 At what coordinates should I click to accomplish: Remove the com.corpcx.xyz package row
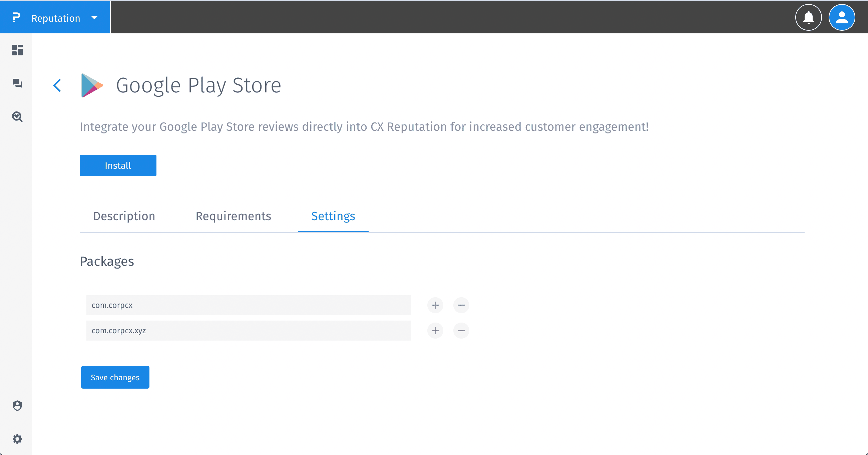461,331
